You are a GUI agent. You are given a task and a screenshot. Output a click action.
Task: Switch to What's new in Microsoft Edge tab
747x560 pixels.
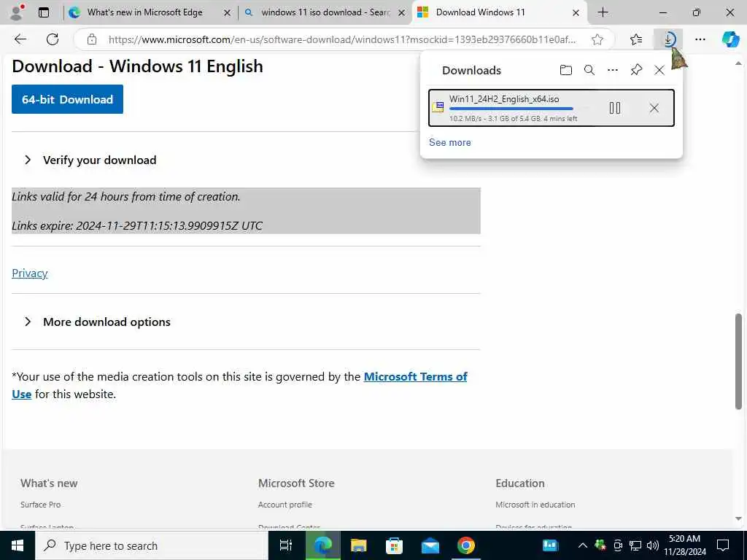pyautogui.click(x=145, y=12)
